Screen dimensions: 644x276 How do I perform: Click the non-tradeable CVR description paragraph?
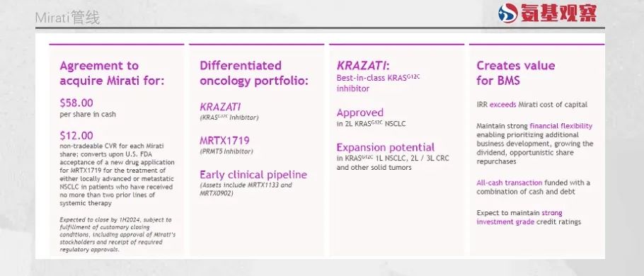(x=117, y=175)
